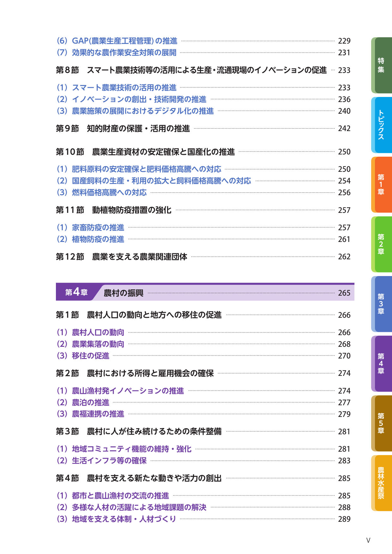The width and height of the screenshot is (392, 554).
Task: Go to (2) 農泊の推進
Action: 83,402
